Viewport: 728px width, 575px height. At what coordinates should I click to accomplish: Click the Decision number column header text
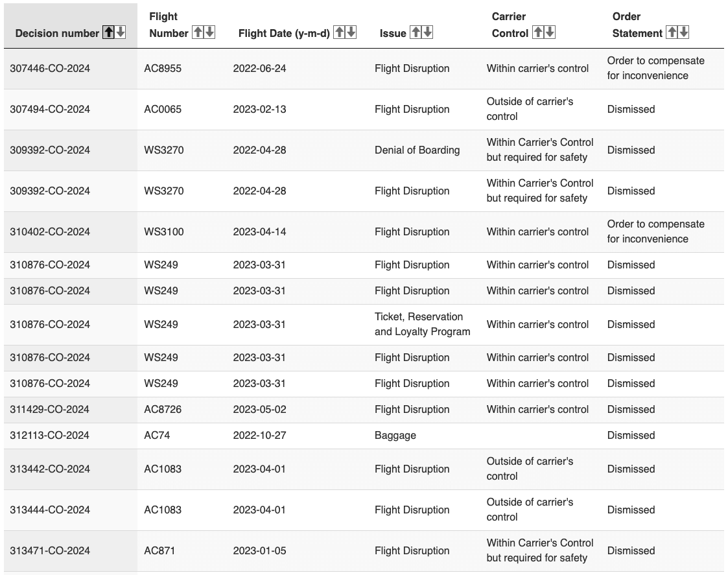pyautogui.click(x=57, y=34)
